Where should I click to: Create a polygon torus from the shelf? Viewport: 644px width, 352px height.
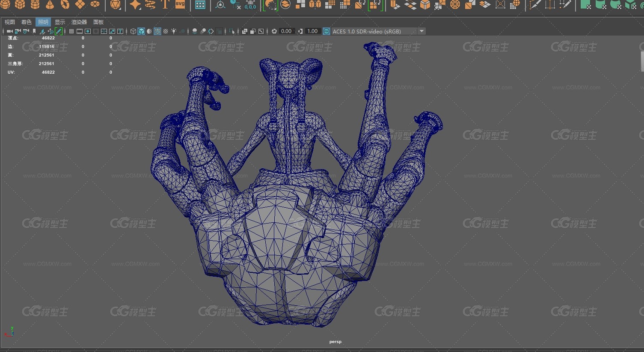point(65,4)
